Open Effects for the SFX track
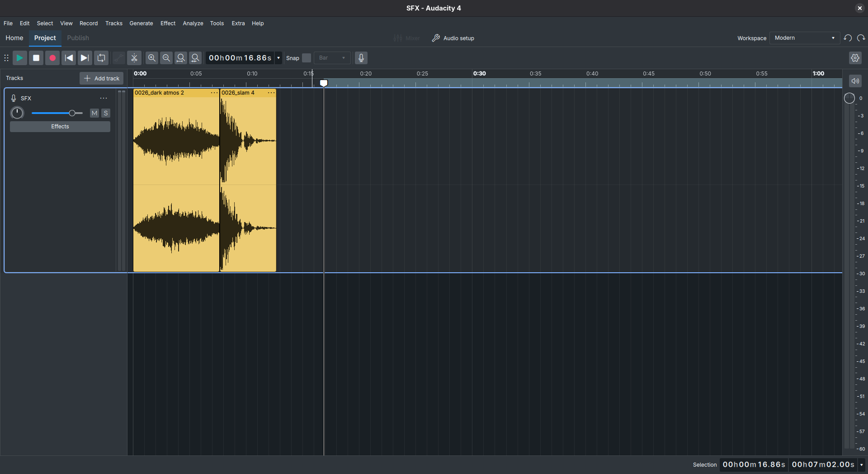This screenshot has height=474, width=868. click(x=60, y=127)
